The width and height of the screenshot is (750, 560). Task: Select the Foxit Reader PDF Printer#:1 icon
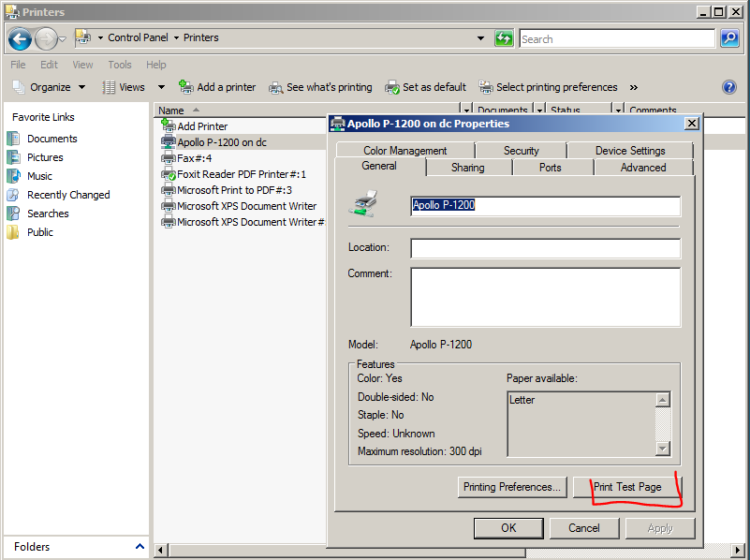point(168,174)
